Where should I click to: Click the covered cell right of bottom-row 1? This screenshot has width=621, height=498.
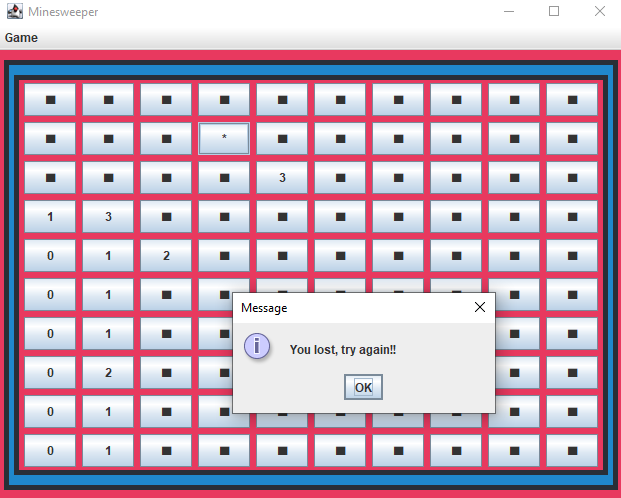pos(166,450)
